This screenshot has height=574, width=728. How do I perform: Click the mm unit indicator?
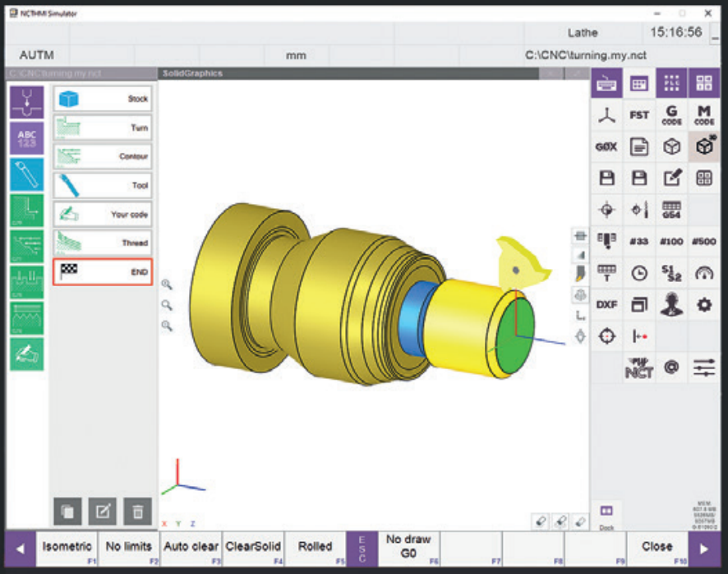(x=297, y=55)
